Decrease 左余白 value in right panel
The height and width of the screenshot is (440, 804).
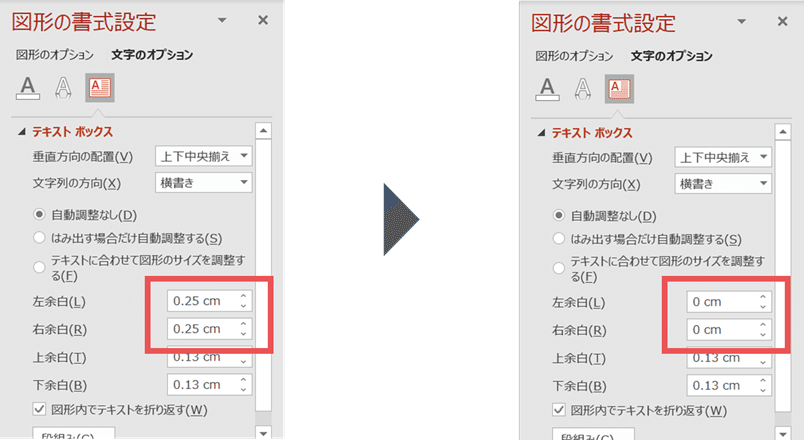point(763,307)
